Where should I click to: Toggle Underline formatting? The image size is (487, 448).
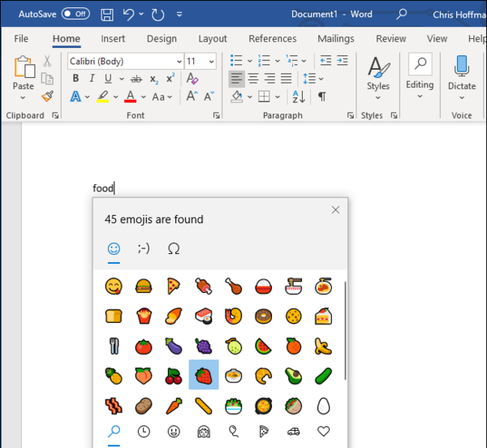click(108, 79)
